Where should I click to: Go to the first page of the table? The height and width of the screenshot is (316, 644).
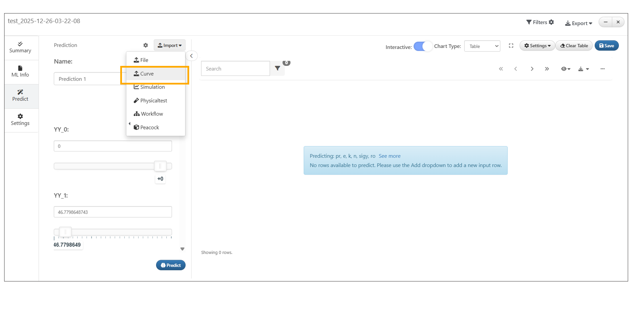click(501, 69)
